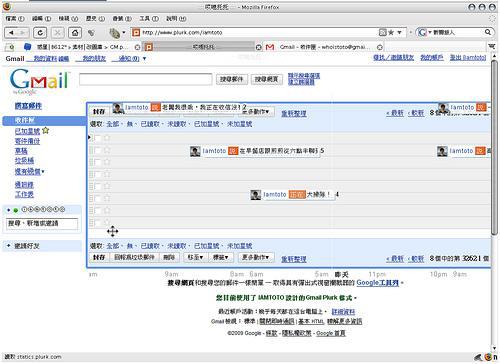Click the 搜尋網頁 button
500x364 pixels.
pos(267,79)
